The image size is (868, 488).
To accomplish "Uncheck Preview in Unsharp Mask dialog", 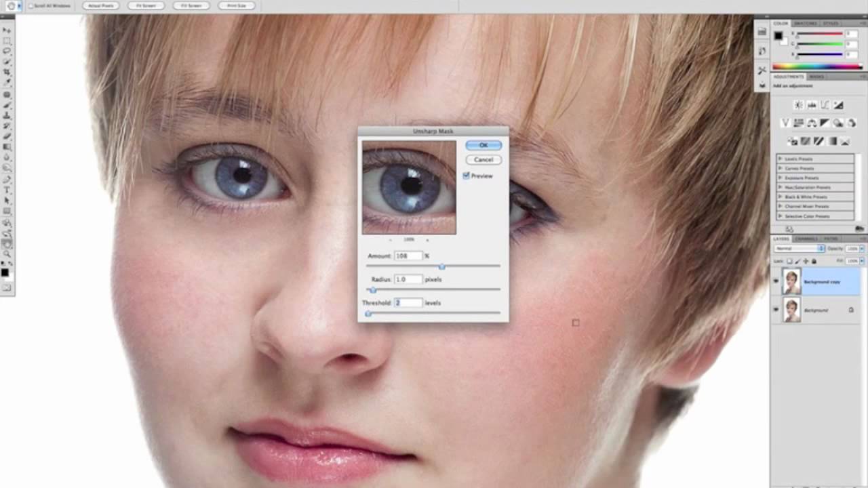I will click(466, 176).
